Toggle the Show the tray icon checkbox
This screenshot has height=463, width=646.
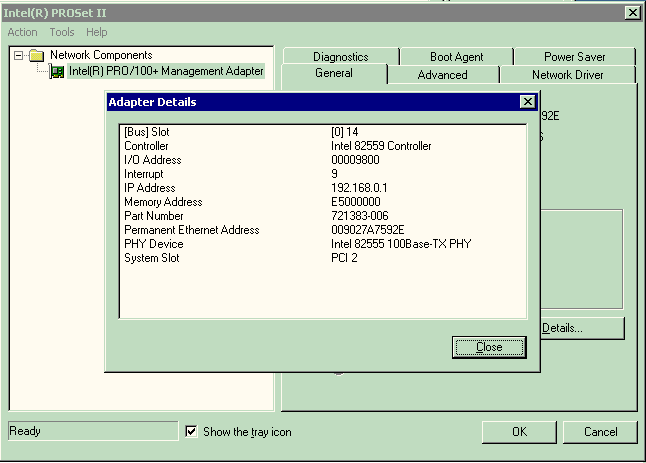[x=191, y=432]
